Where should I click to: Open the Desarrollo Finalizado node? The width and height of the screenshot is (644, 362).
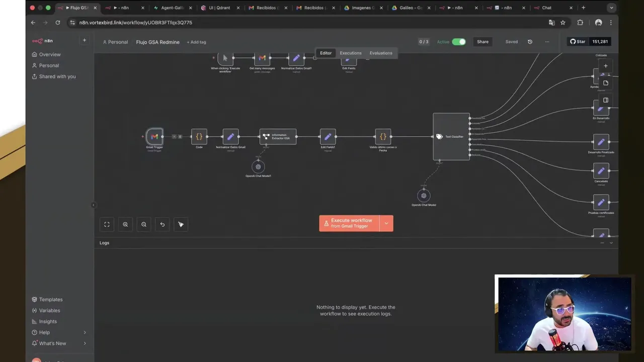[x=601, y=142]
